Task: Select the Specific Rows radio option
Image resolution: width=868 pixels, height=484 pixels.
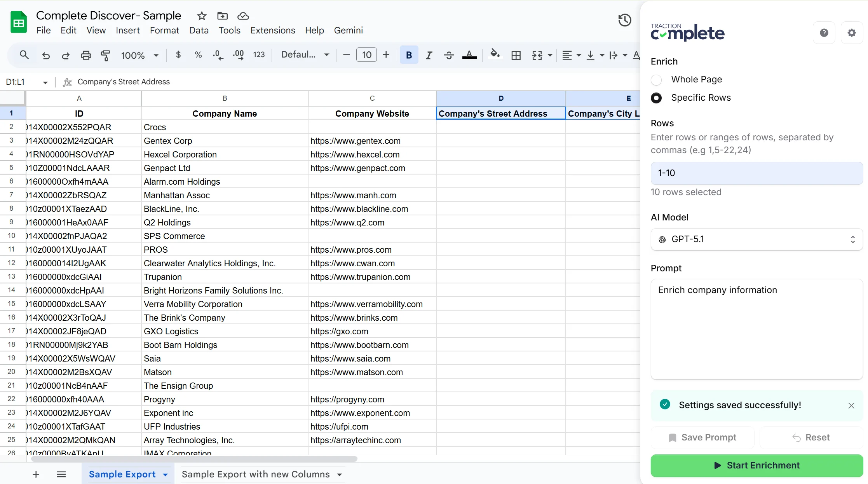Action: pyautogui.click(x=656, y=98)
